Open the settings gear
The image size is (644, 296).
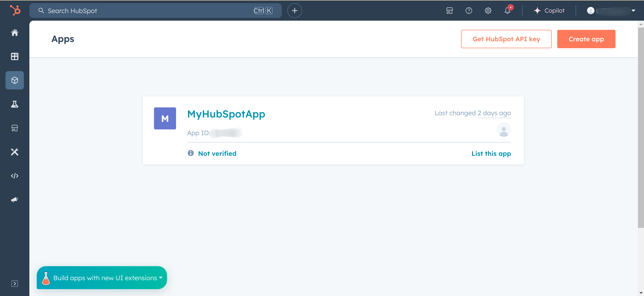[488, 11]
